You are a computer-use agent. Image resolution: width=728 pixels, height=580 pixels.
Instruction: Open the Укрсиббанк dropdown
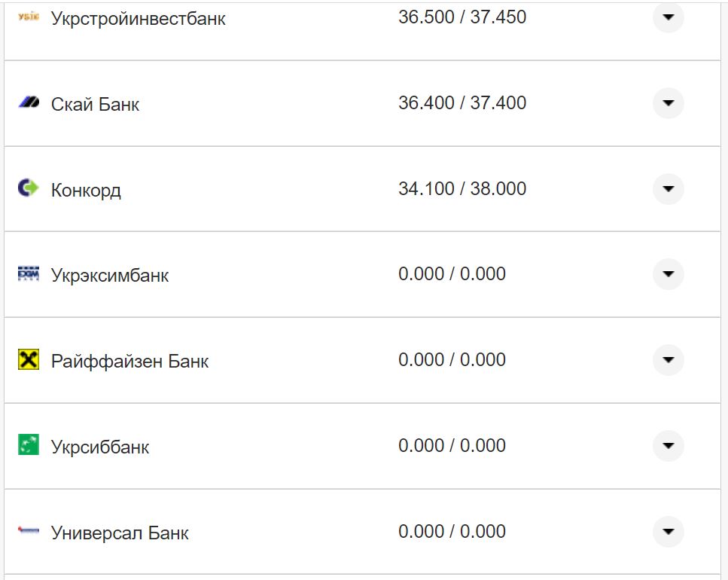pyautogui.click(x=667, y=446)
